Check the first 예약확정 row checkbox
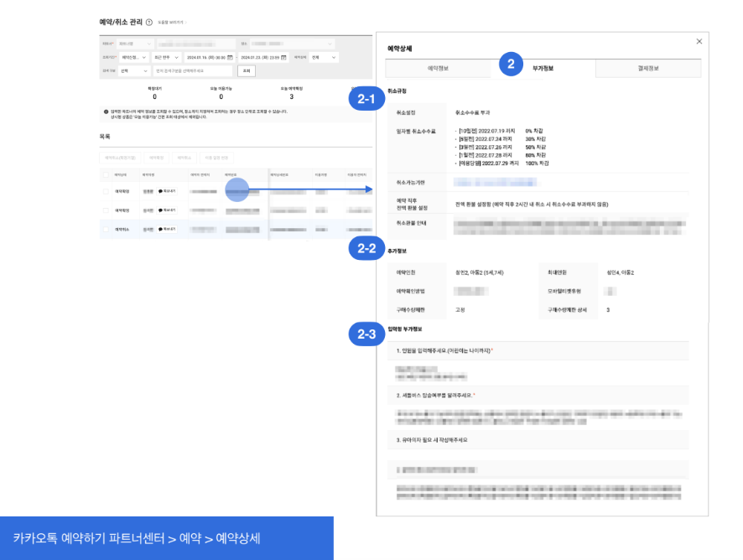Viewport: 743px width, 560px height. [105, 191]
